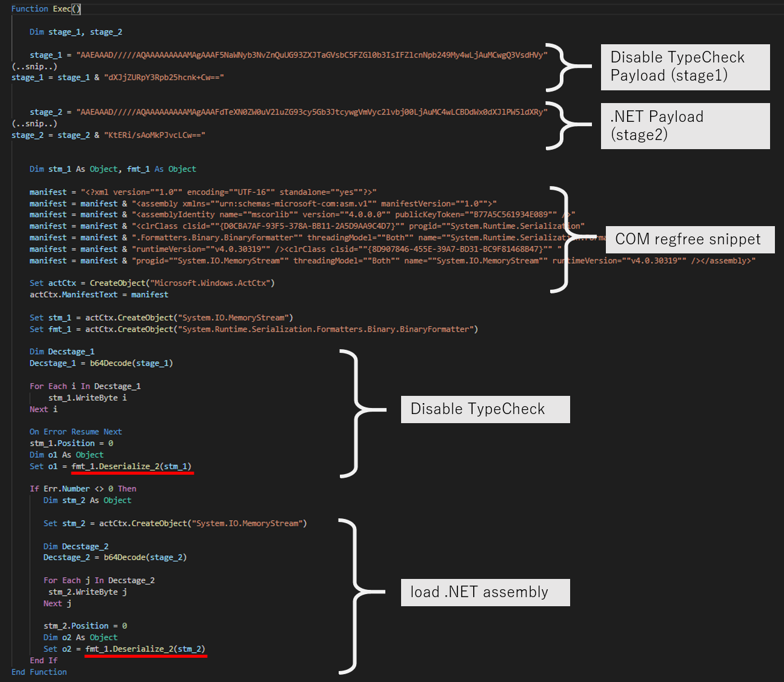Click "actCtx.ManifestText = manifest" line
Screen dimensions: 784x682
(99, 295)
